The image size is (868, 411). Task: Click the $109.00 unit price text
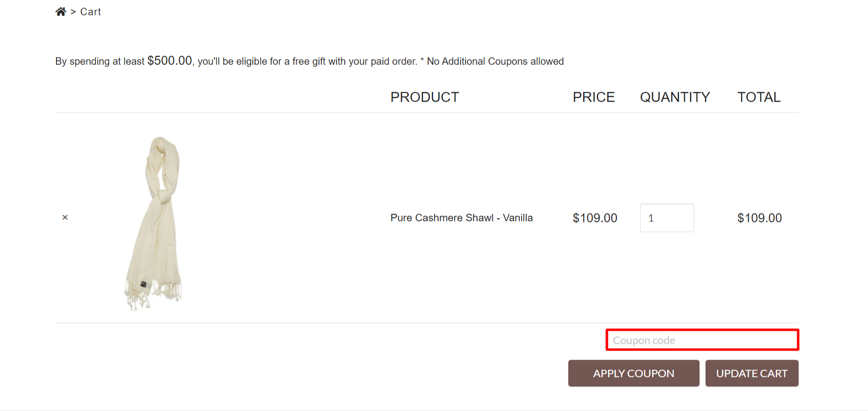point(595,218)
